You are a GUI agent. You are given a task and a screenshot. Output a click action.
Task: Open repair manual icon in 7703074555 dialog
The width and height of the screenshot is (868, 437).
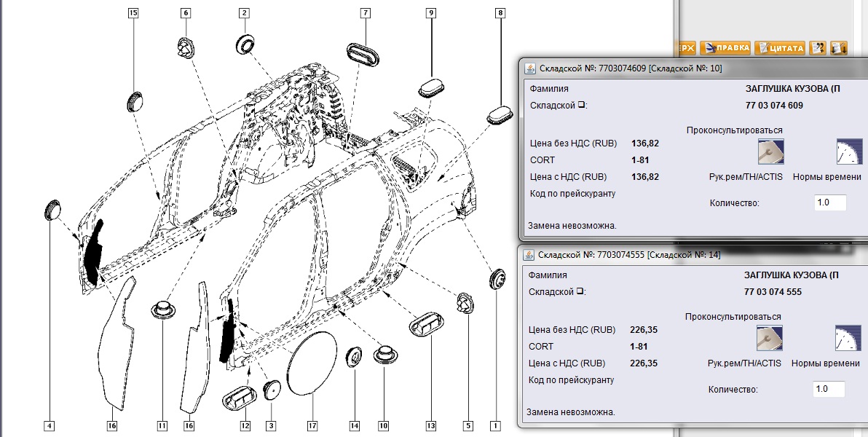[x=765, y=339]
